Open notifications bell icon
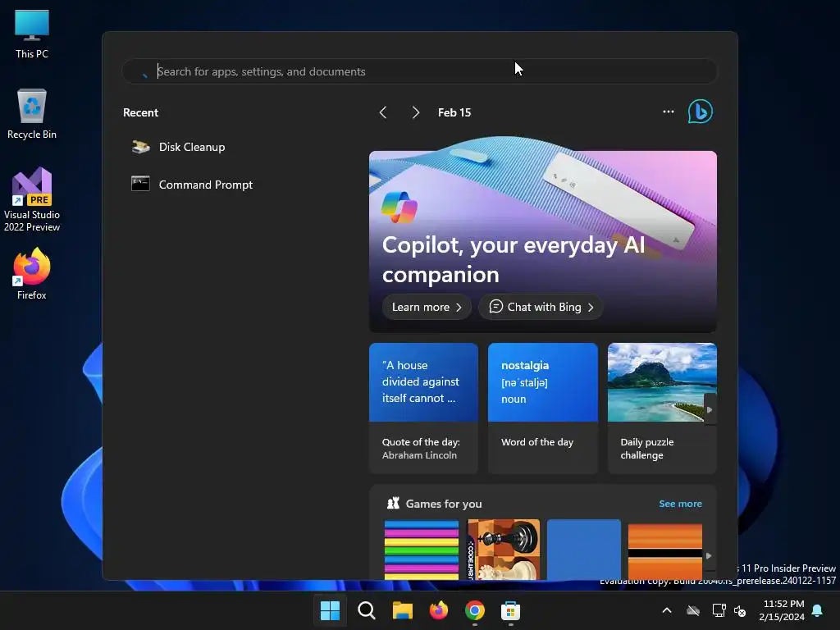The image size is (840, 630). click(817, 610)
